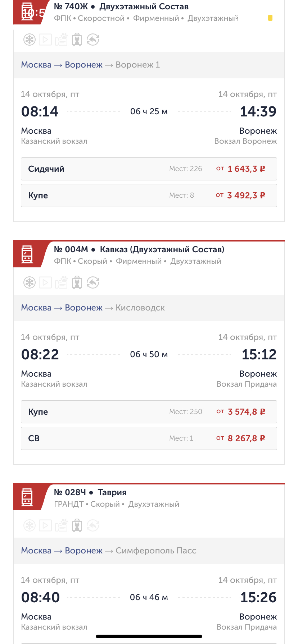This screenshot has height=644, width=298.
Task: Tap the refund arrow icon on train 004М
Action: click(x=93, y=282)
